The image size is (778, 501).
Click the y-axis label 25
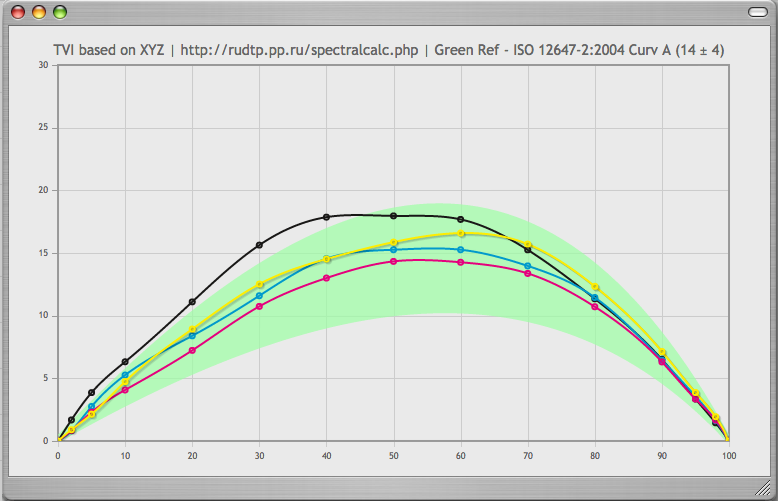(x=44, y=127)
